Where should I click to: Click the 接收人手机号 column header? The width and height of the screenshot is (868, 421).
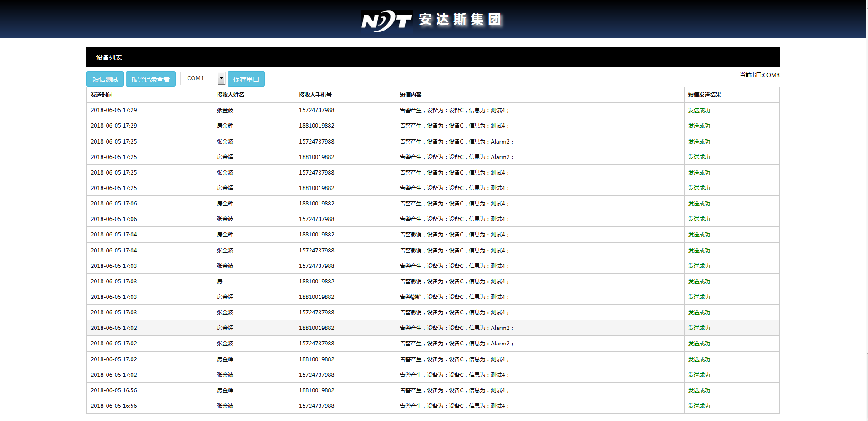[315, 95]
